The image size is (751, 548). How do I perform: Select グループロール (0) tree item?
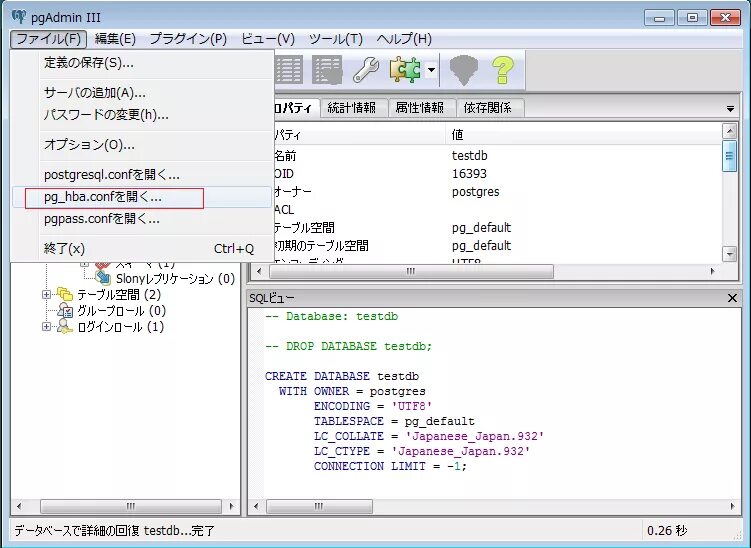(x=122, y=311)
